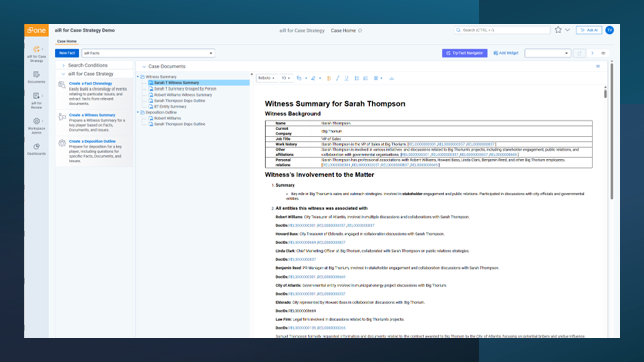Toggle italic formatting in editor toolbar
Screen dimensions: 644x362
tap(338, 78)
